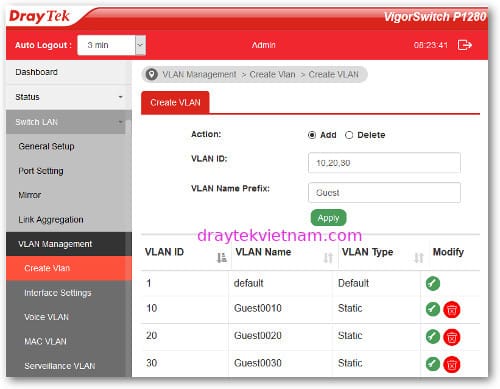Sort table by VLAN Type column
500x389 pixels.
(x=419, y=257)
